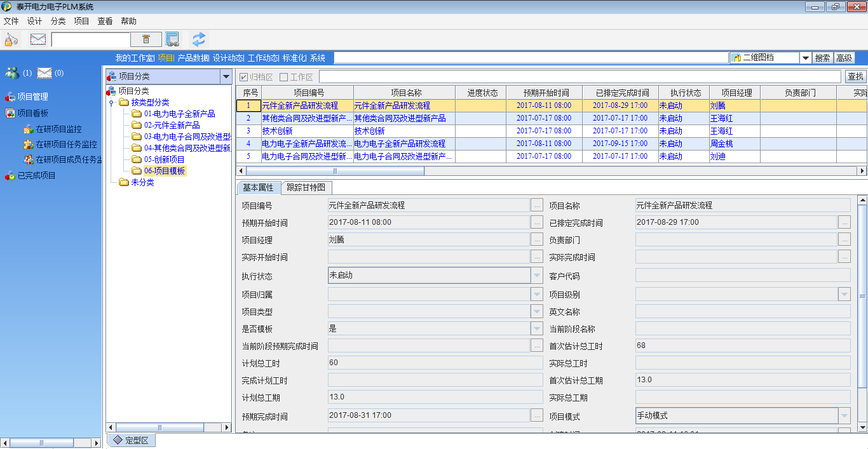Collapse the 按类型分类 tree node

tap(111, 102)
